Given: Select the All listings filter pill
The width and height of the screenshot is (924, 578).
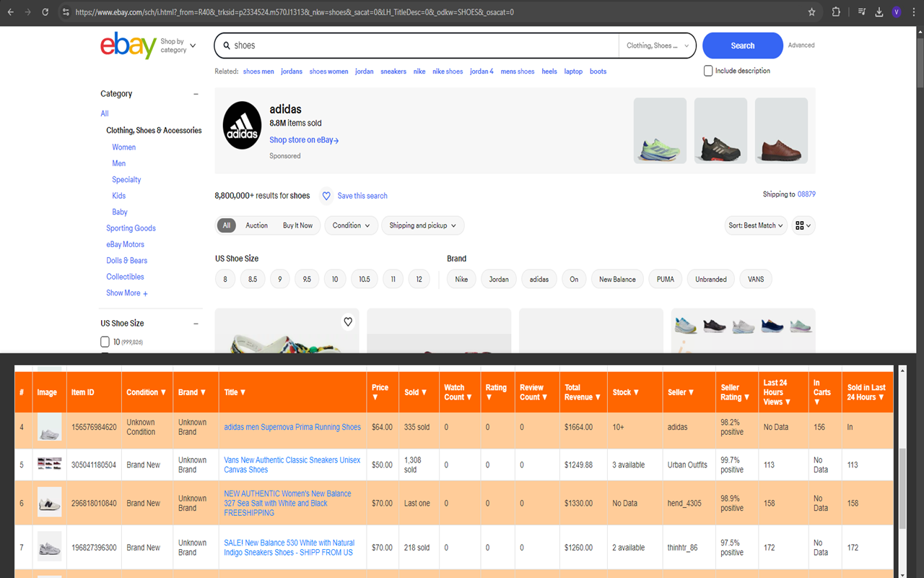Looking at the screenshot, I should coord(226,225).
